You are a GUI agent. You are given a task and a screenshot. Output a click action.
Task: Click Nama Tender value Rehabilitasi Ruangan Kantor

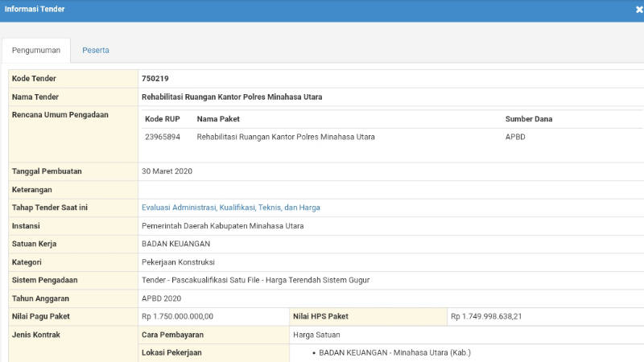(232, 97)
